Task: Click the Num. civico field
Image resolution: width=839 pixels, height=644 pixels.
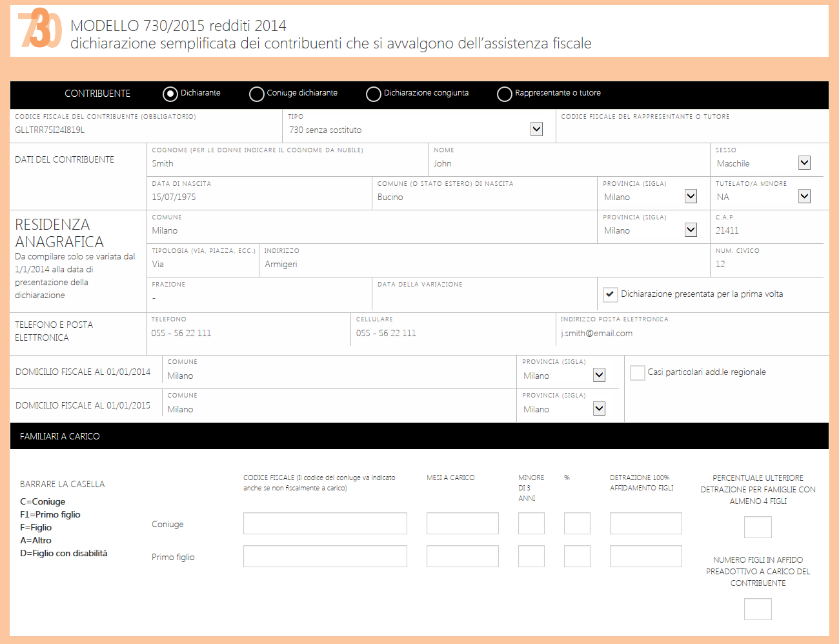Action: point(767,264)
